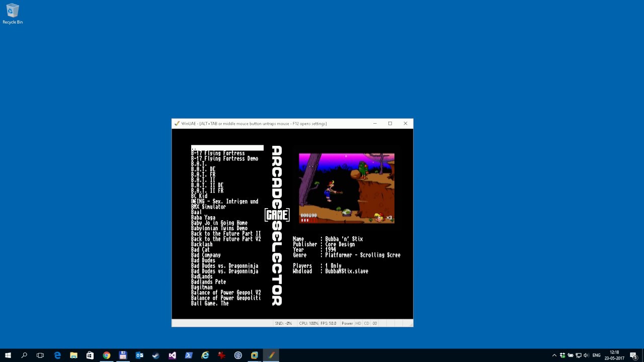Open Visual Studio from the taskbar

(x=172, y=355)
